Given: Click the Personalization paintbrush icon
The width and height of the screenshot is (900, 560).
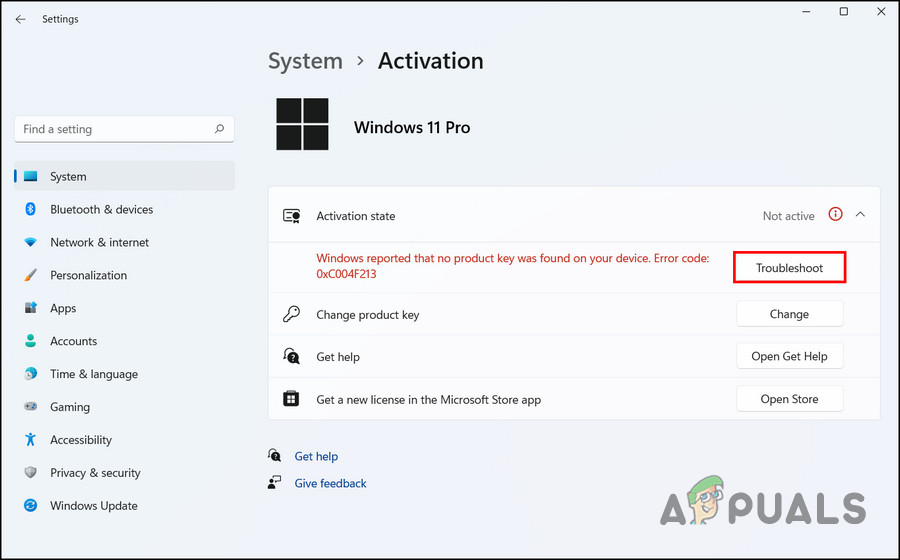Looking at the screenshot, I should click(30, 275).
